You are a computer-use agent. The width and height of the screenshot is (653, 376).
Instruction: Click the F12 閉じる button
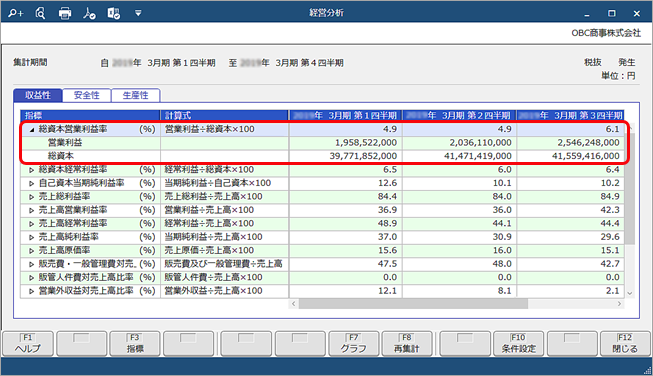(x=625, y=344)
